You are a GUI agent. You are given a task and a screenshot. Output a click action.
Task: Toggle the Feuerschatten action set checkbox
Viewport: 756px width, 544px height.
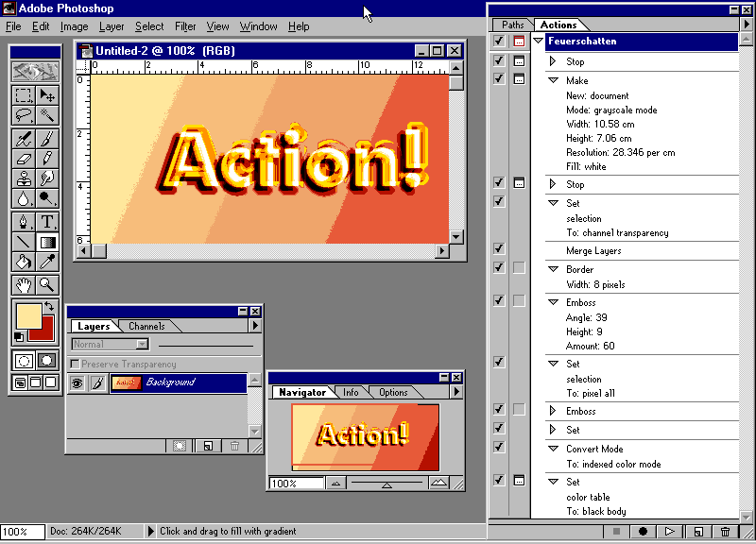click(x=499, y=42)
